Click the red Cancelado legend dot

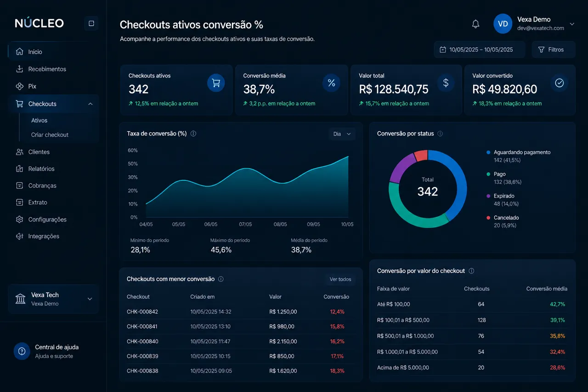[488, 218]
